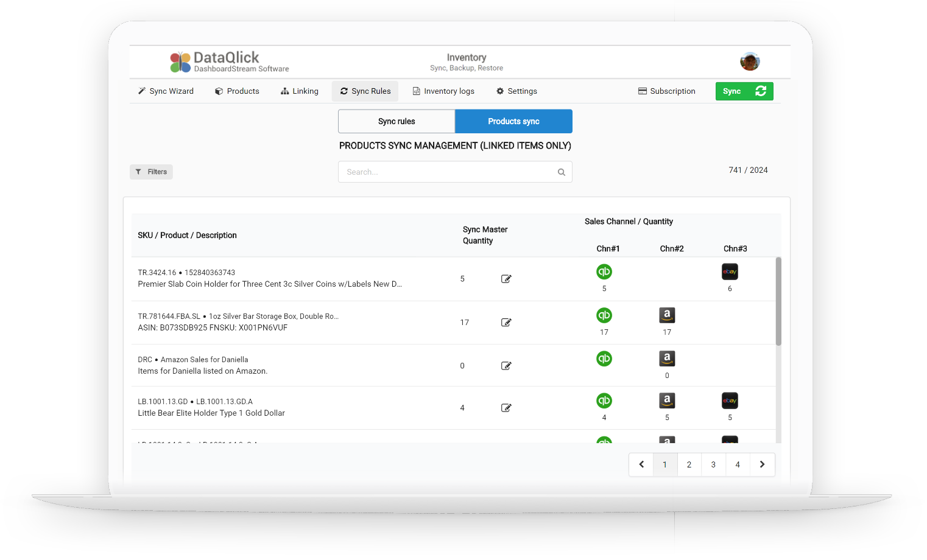Open the edit icon for the TR.3424.16 row

[506, 278]
